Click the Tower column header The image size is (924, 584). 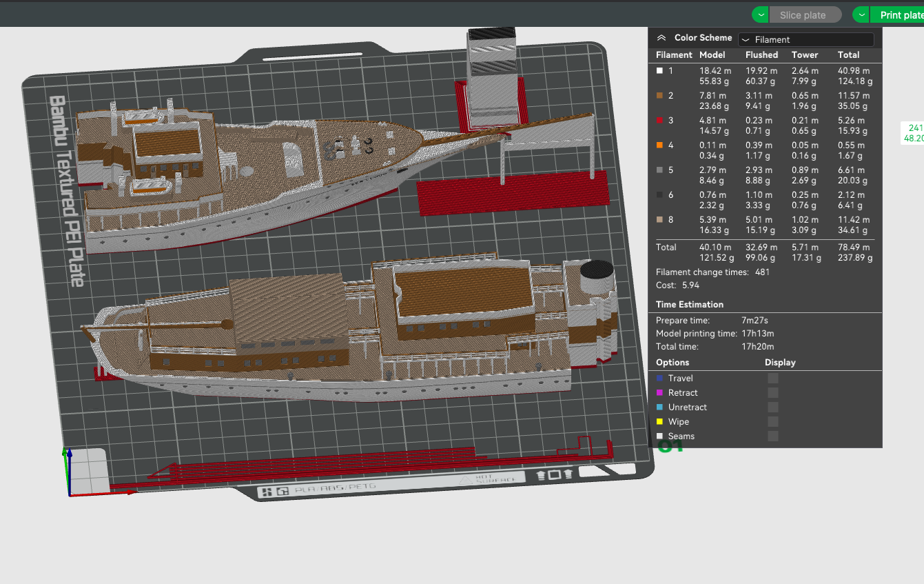(x=804, y=54)
